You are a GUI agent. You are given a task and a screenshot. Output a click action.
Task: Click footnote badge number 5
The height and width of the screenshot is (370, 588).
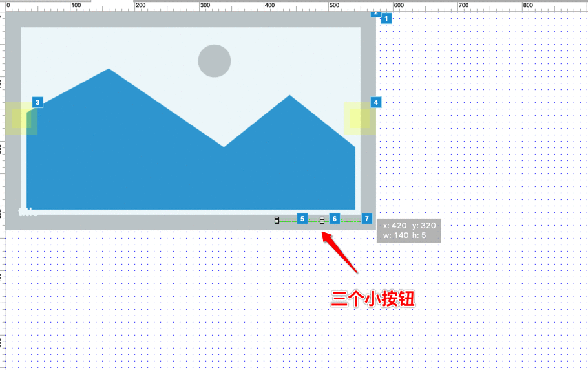coord(302,219)
